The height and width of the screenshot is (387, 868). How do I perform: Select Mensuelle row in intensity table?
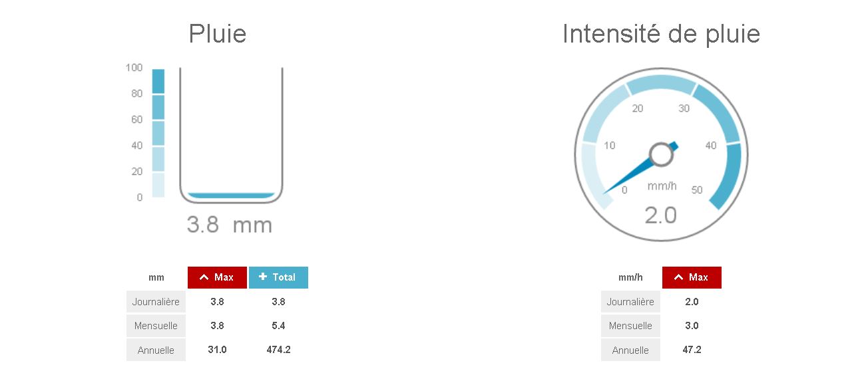coord(630,326)
